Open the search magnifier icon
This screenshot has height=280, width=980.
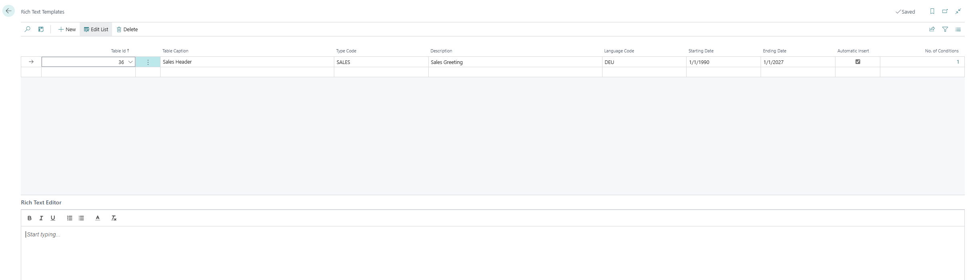(x=27, y=29)
